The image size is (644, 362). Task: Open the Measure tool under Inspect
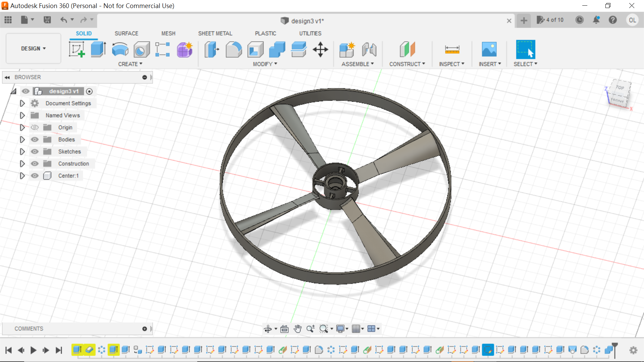[452, 50]
